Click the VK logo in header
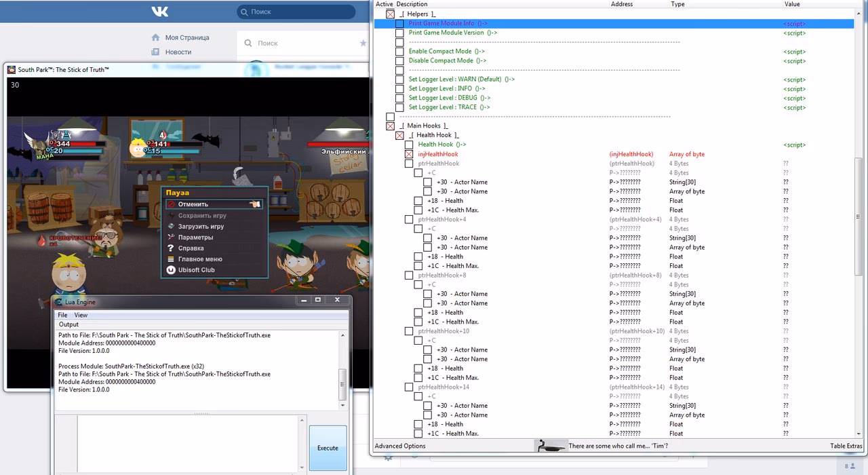Screen dimensions: 868x475 click(159, 12)
